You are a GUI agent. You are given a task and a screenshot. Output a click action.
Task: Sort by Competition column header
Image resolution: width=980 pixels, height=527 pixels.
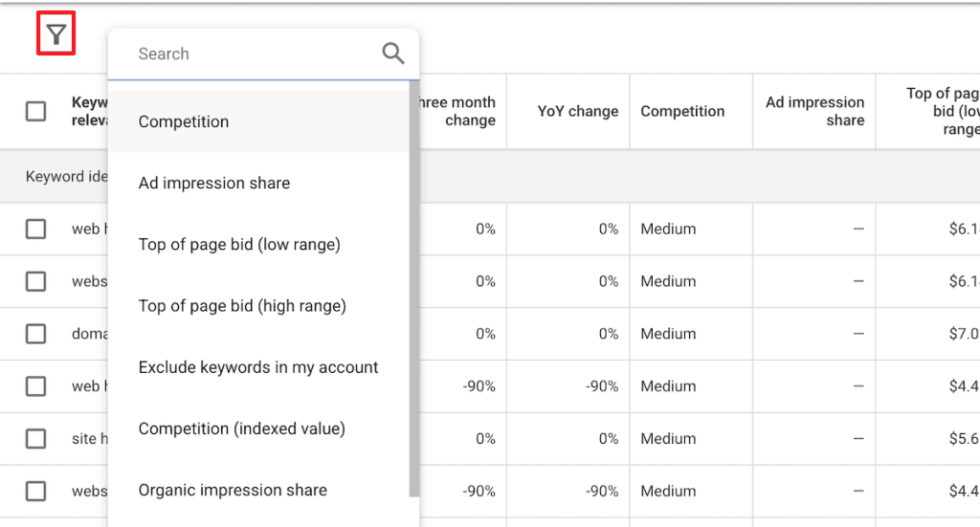pos(682,111)
